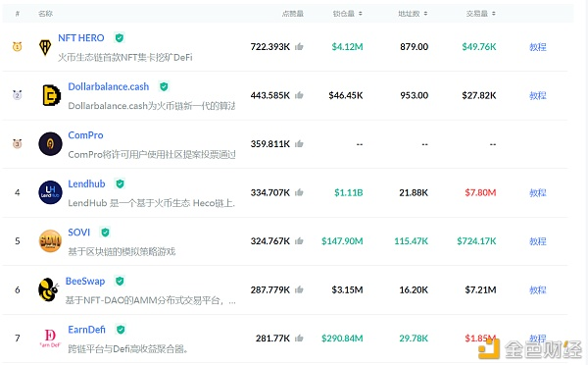Select the 953.00 address count
This screenshot has width=588, height=365.
coord(414,96)
